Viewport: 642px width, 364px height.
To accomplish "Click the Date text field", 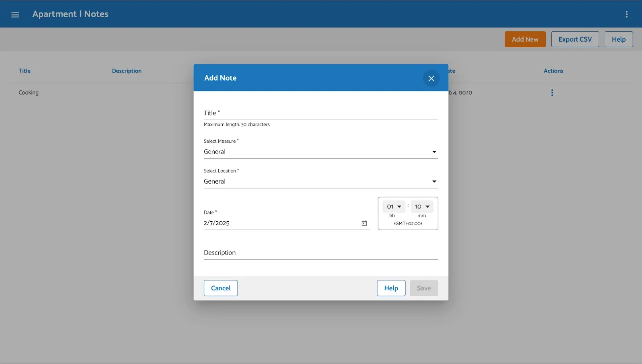I will (281, 223).
